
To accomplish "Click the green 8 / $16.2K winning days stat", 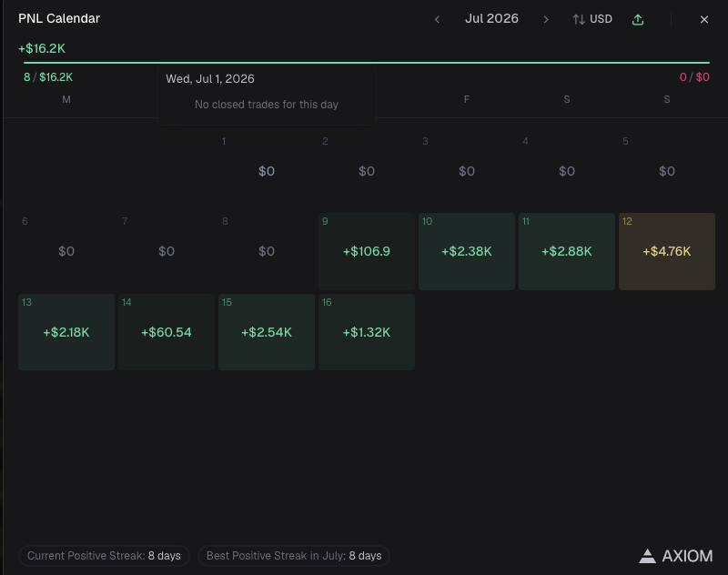I will pyautogui.click(x=48, y=77).
